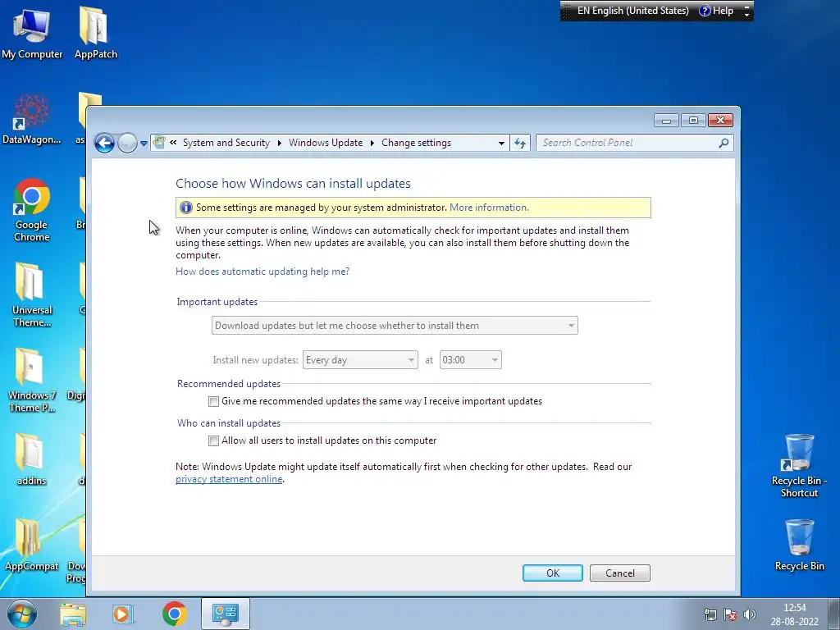Open Universal Theme folder on desktop
This screenshot has height=630, width=840.
point(32,294)
